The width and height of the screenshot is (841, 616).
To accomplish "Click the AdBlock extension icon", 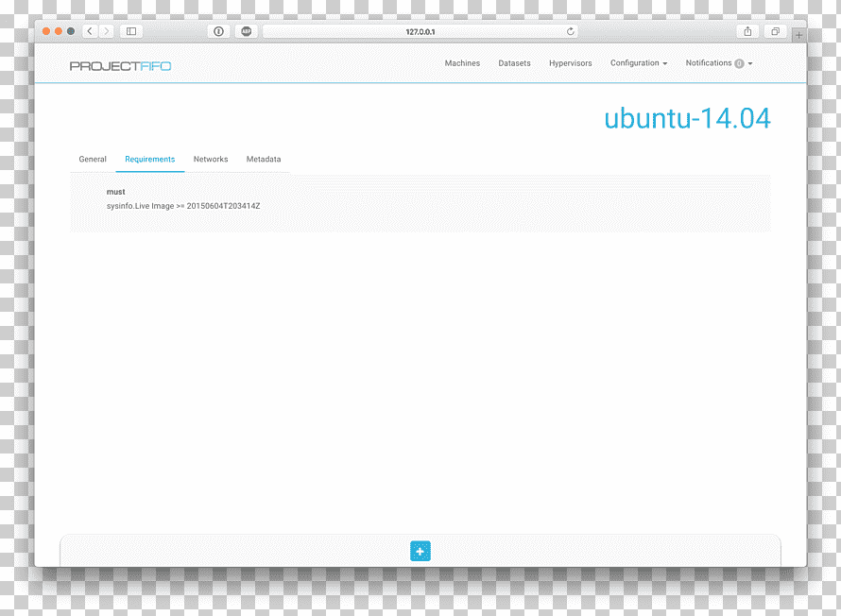I will [247, 31].
